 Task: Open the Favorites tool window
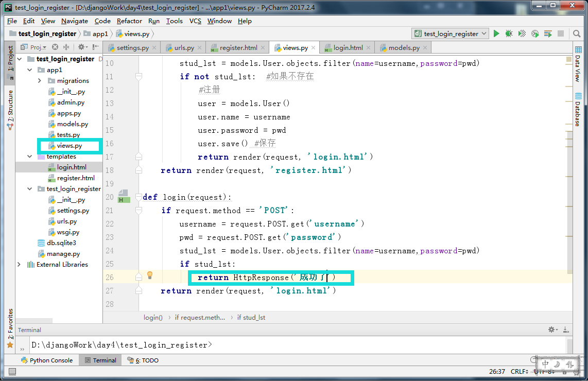10,328
